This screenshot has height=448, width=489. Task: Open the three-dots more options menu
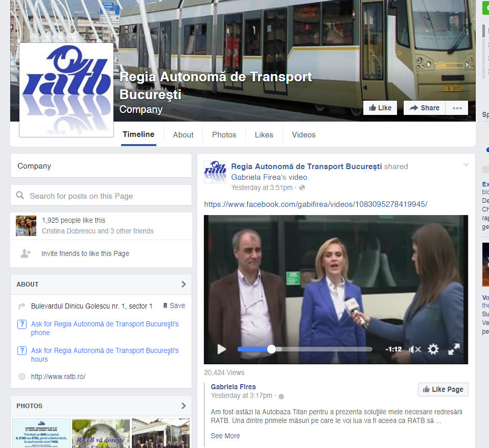457,108
